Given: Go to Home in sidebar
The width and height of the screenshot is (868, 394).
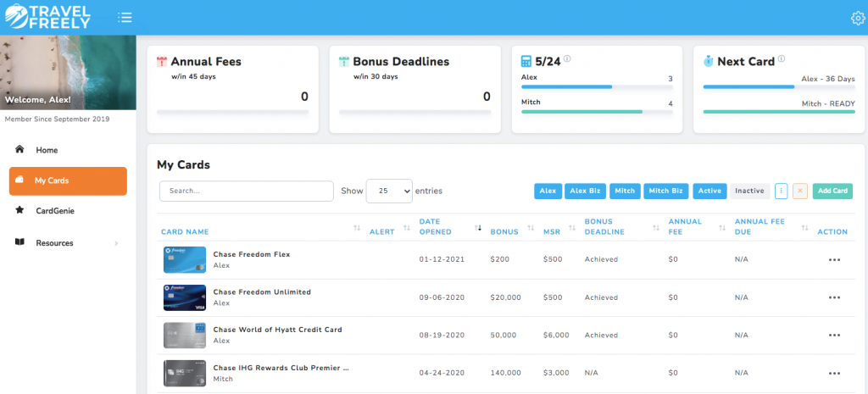Looking at the screenshot, I should (x=47, y=150).
